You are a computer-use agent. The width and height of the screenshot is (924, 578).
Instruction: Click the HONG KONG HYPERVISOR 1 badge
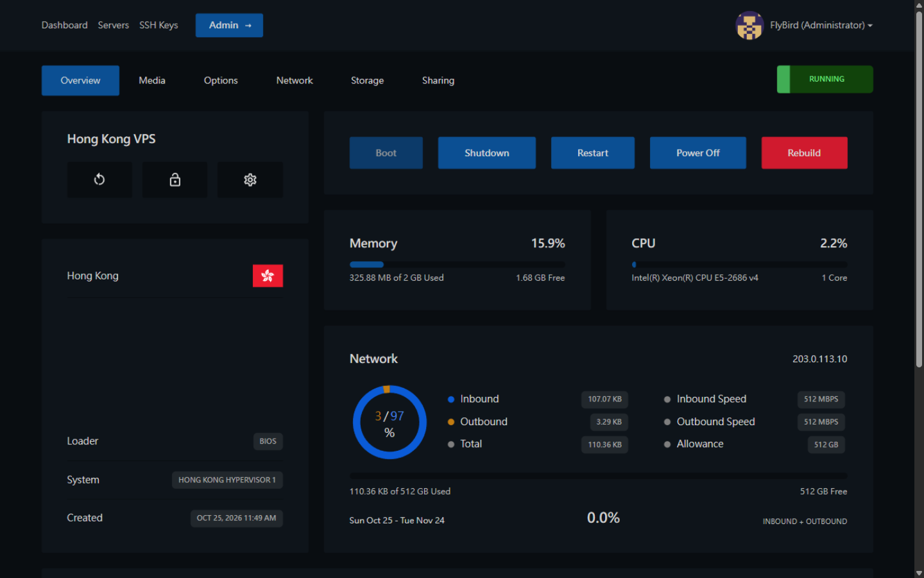tap(227, 480)
